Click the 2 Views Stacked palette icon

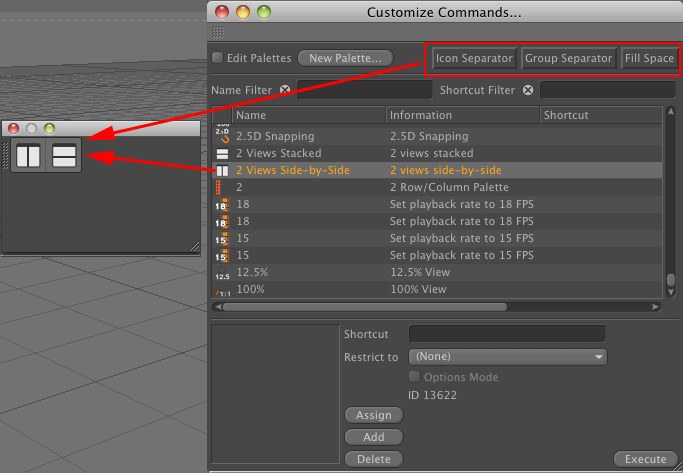pyautogui.click(x=65, y=156)
